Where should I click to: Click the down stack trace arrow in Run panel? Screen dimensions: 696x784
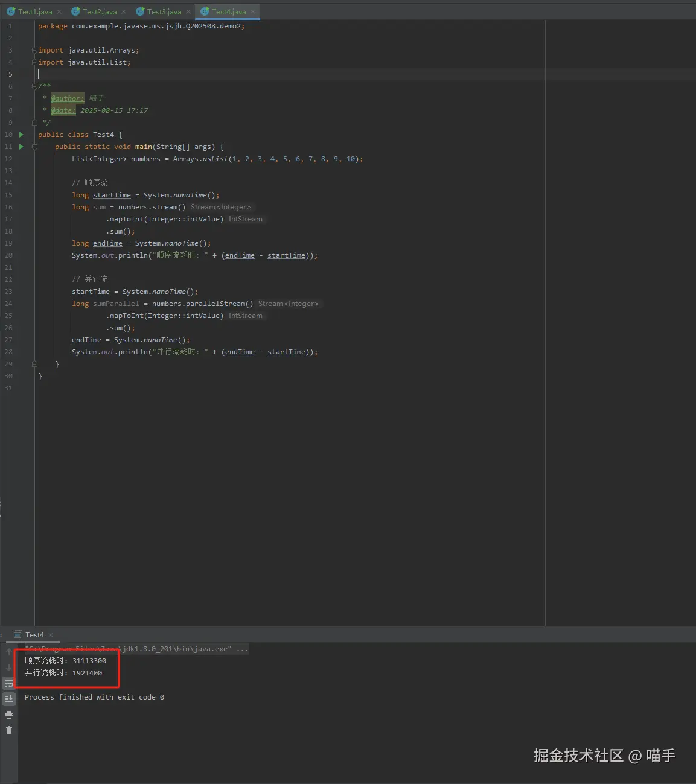[x=9, y=668]
